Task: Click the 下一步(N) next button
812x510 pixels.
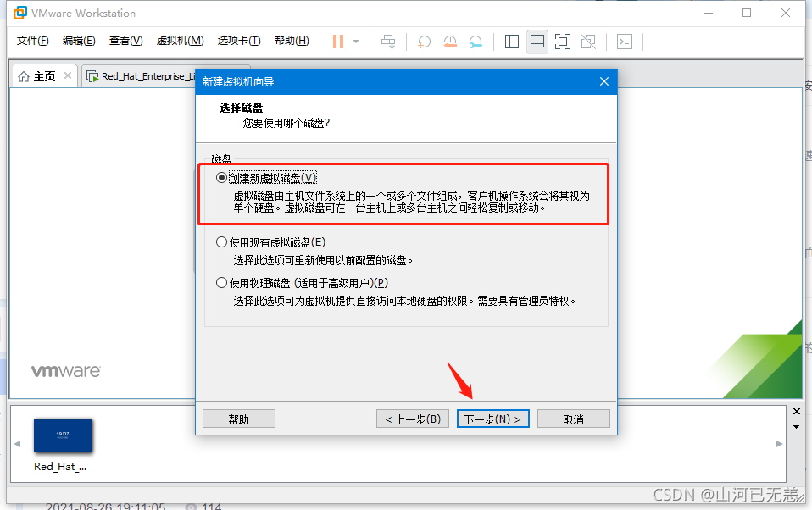Action: (x=493, y=419)
